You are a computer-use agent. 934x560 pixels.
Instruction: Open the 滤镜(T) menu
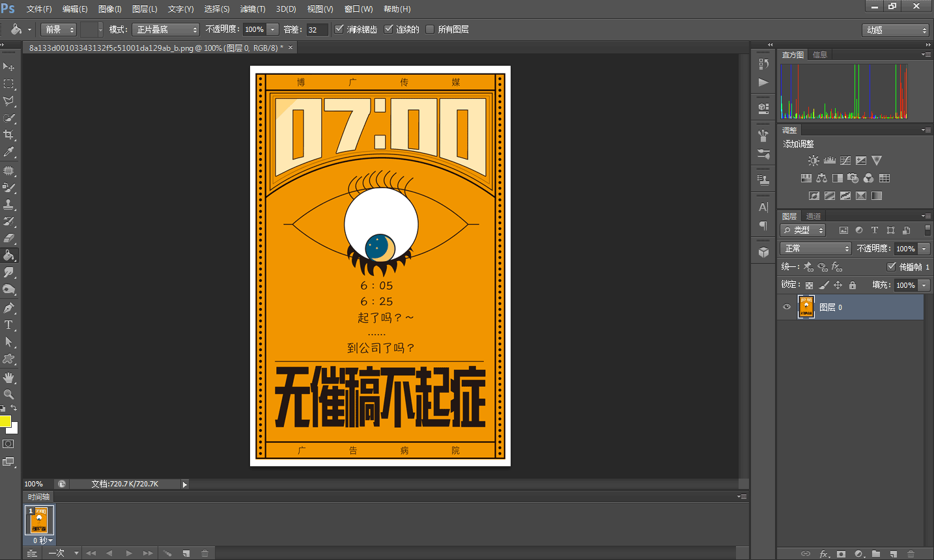click(x=253, y=9)
